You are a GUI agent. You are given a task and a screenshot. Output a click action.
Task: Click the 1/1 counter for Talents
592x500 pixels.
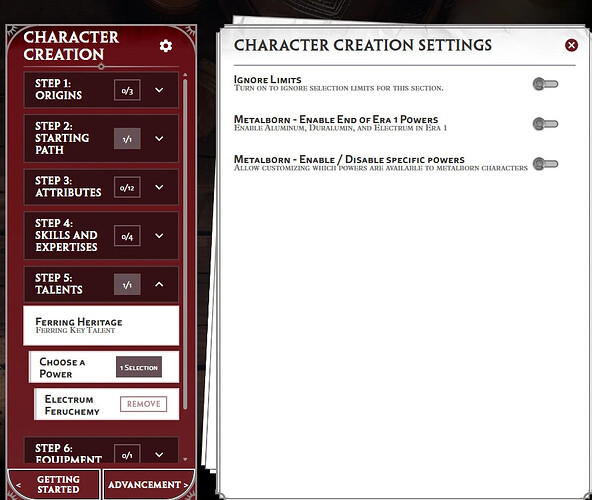point(127,284)
